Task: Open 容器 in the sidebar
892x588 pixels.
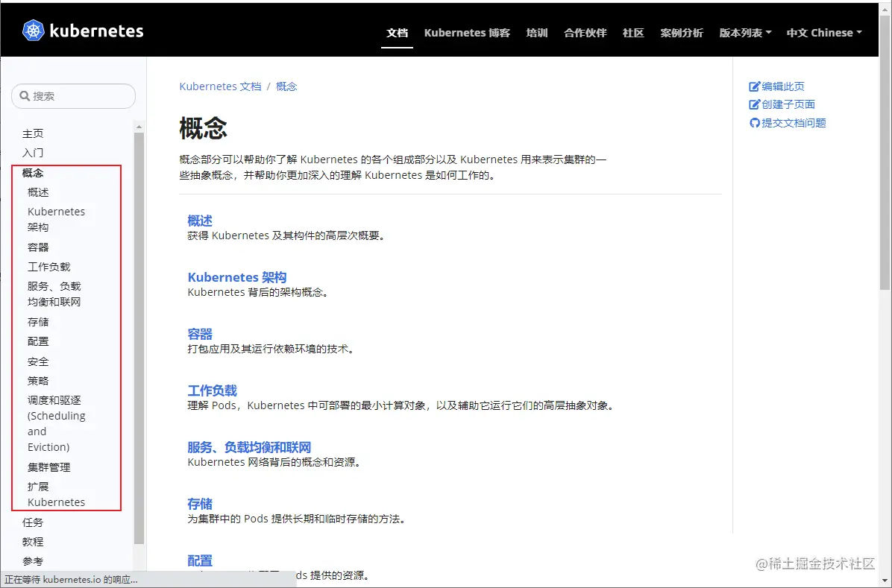Action: click(38, 247)
